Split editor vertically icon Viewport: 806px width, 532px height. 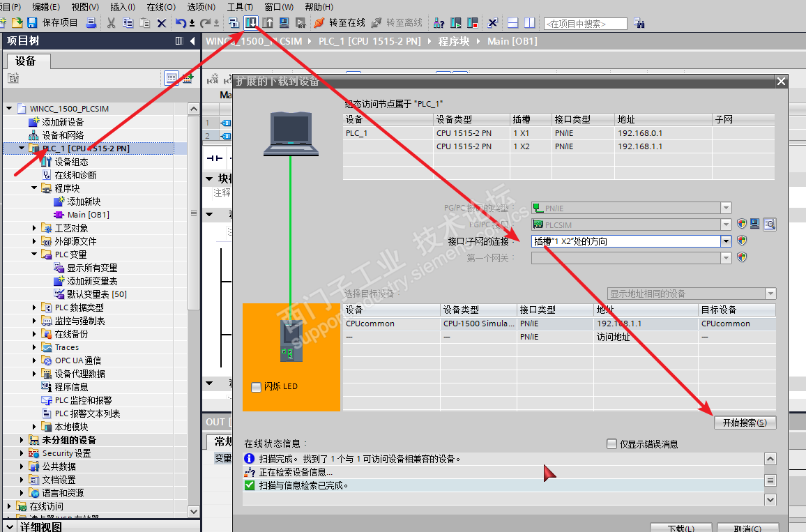coord(529,22)
